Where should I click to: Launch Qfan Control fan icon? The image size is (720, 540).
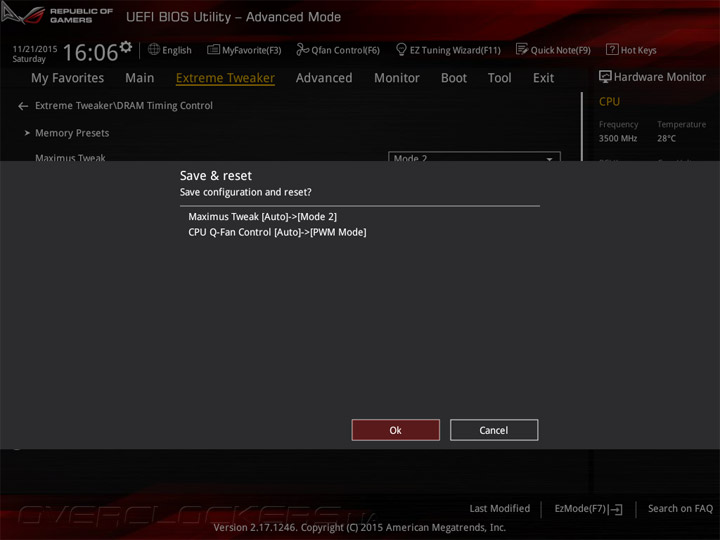coord(302,49)
